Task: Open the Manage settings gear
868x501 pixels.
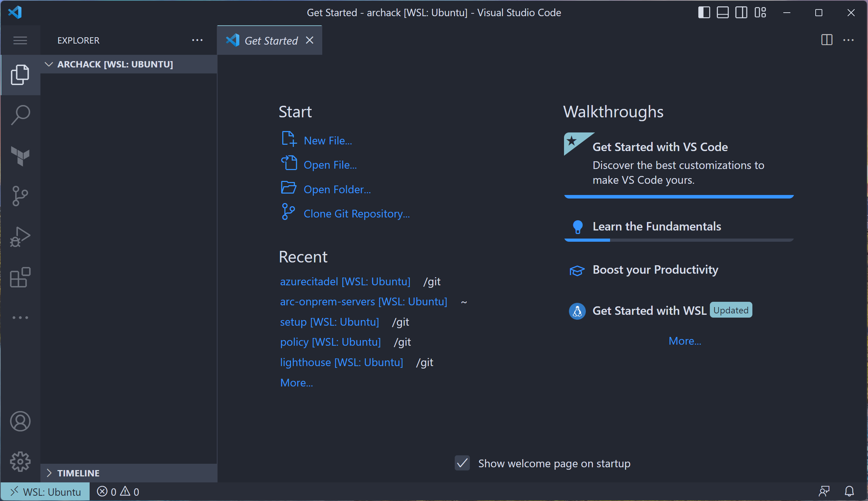Action: 20,461
